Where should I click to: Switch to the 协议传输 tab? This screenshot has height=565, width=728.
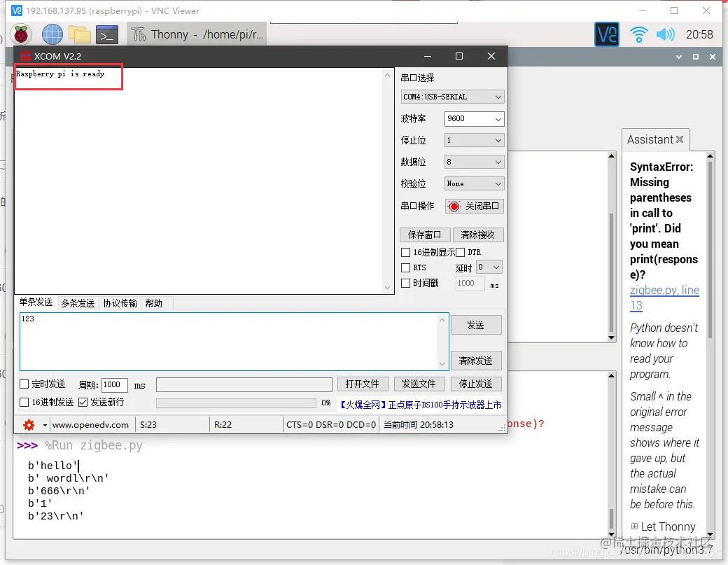pos(120,303)
